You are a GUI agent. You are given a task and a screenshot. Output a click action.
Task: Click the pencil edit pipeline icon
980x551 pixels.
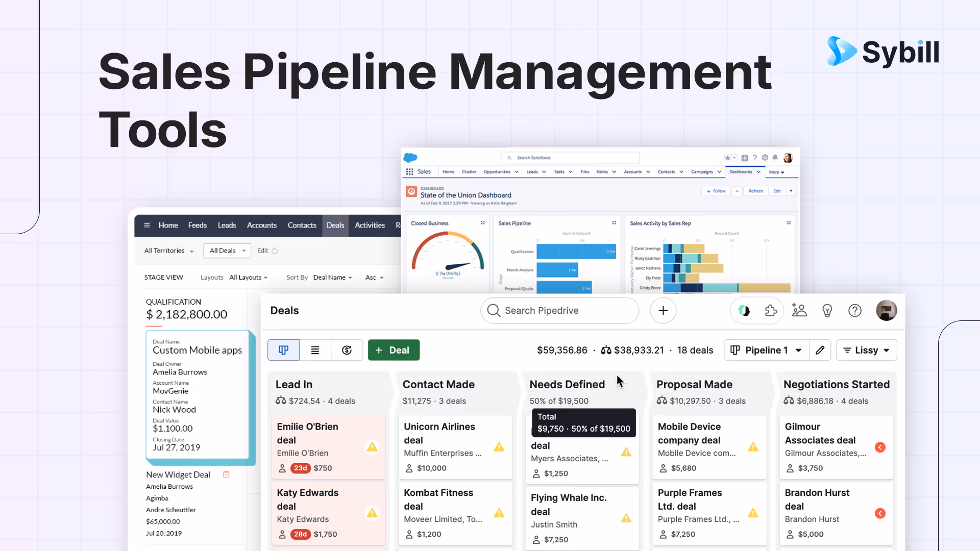(820, 350)
